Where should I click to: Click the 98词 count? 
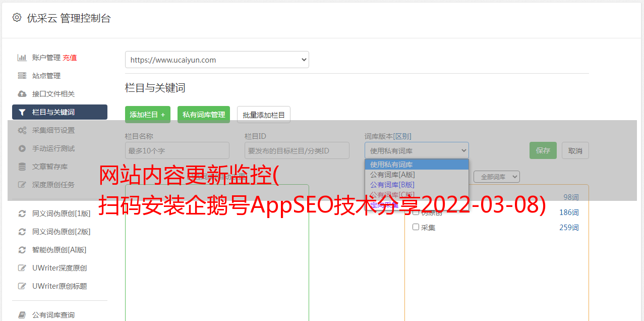[x=571, y=197]
